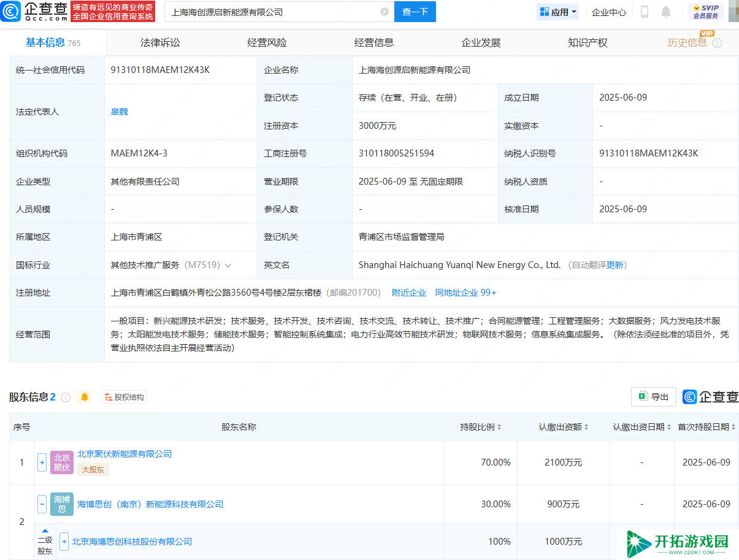Switch to 经营风险 tab
Image resolution: width=739 pixels, height=560 pixels.
pos(267,42)
